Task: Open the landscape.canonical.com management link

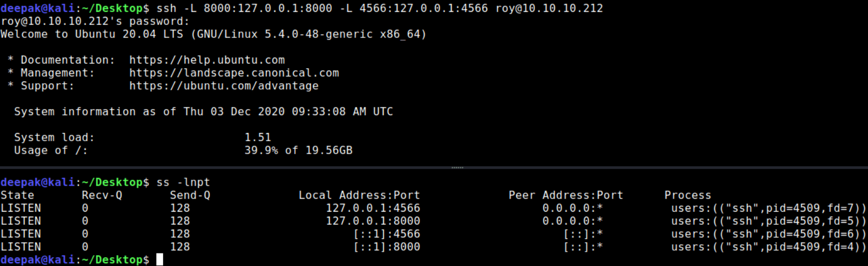Action: coord(234,73)
